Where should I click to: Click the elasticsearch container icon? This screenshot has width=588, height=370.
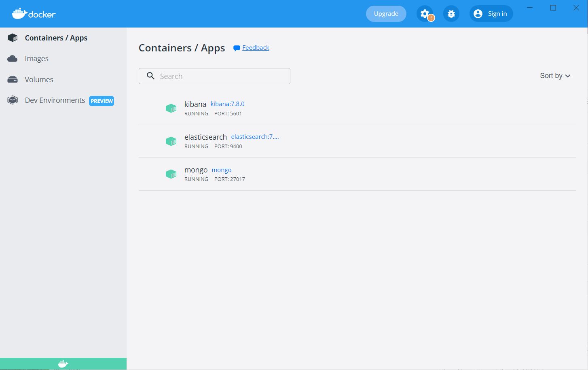coord(171,141)
